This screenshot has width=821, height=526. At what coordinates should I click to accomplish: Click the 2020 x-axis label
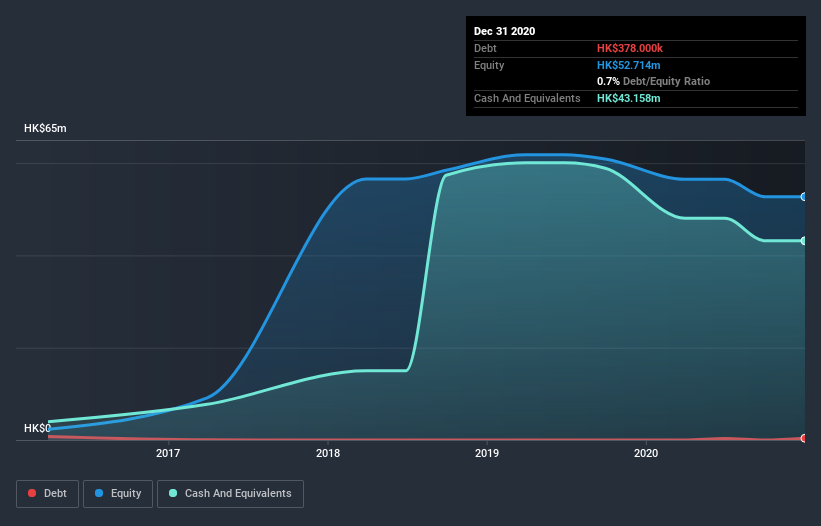pos(646,453)
